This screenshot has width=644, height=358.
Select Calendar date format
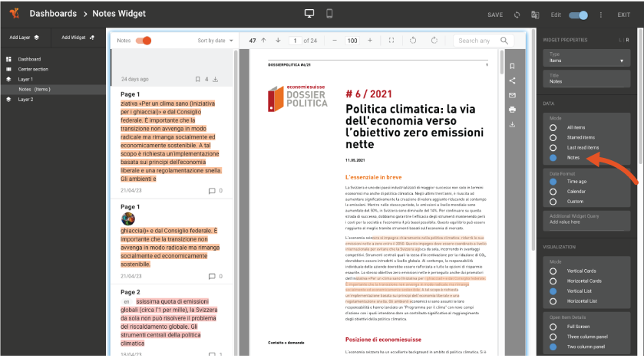(553, 192)
